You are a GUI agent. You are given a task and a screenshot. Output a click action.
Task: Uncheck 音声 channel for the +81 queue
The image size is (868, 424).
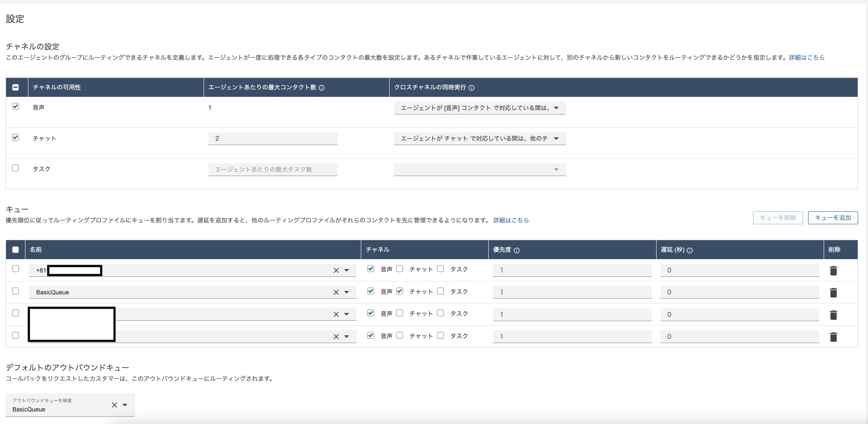coord(371,269)
